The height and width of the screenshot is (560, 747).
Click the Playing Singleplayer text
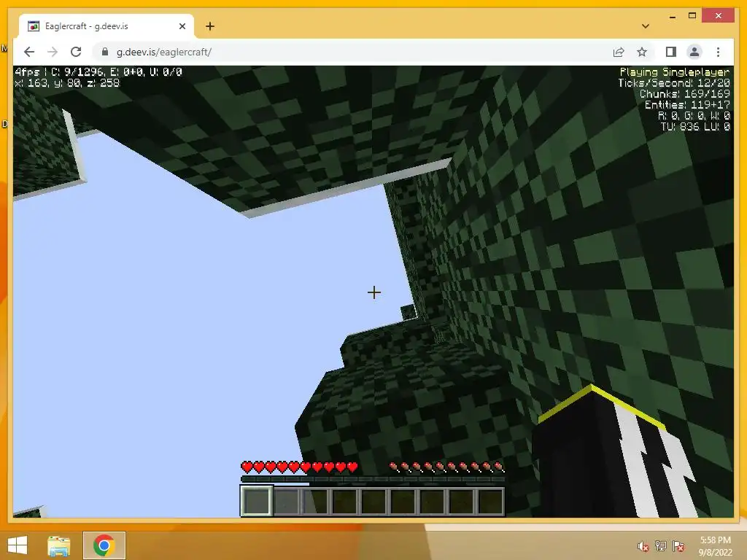[x=674, y=72]
